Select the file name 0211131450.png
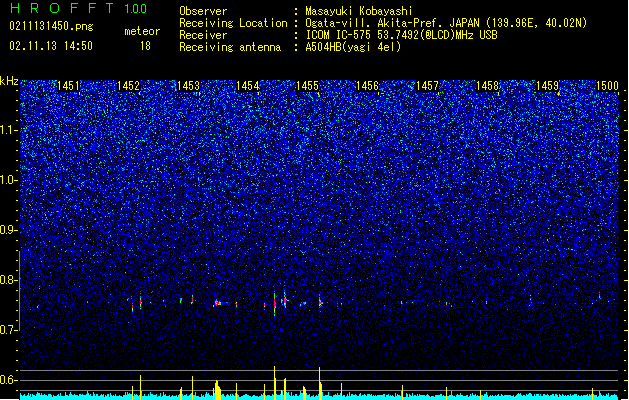This screenshot has height=400, width=629. pos(51,26)
